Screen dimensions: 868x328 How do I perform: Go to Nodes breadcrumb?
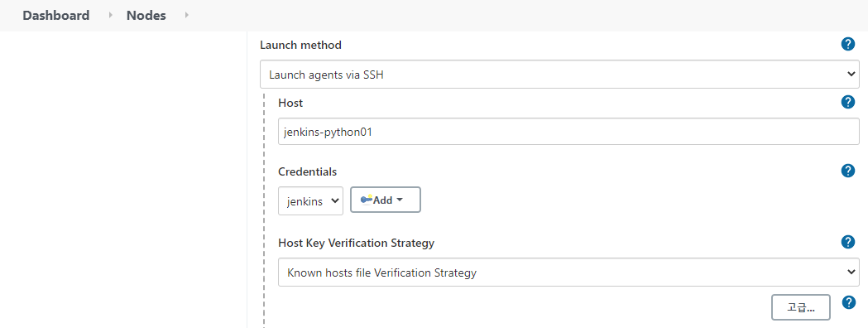(x=146, y=16)
